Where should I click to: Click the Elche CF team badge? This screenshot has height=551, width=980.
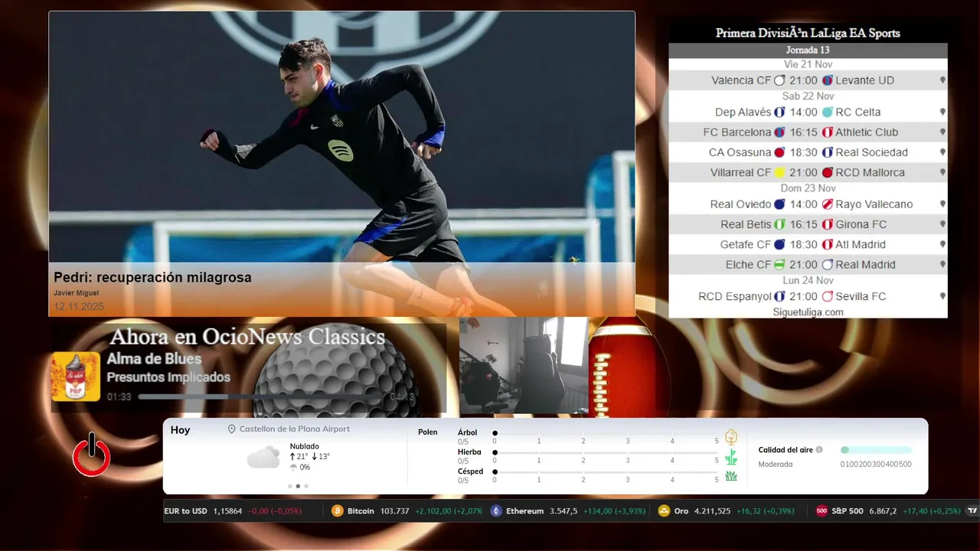[780, 265]
